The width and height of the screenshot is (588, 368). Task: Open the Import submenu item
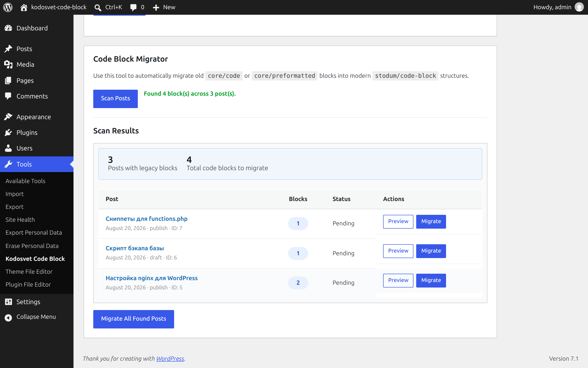14,194
